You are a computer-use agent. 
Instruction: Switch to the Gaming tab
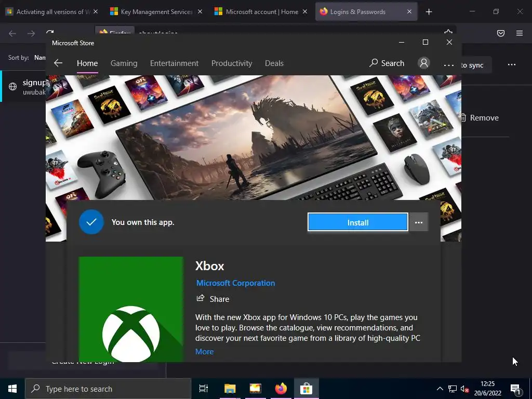pyautogui.click(x=124, y=63)
